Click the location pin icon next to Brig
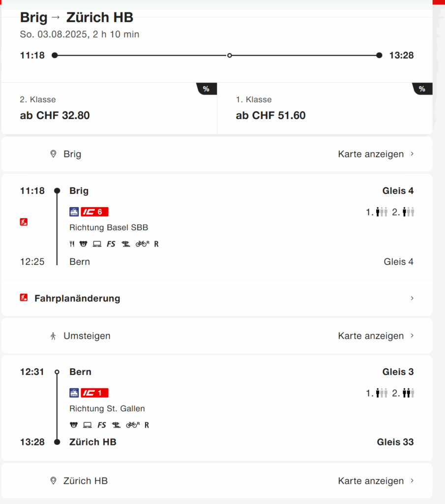The width and height of the screenshot is (445, 504). (x=53, y=154)
